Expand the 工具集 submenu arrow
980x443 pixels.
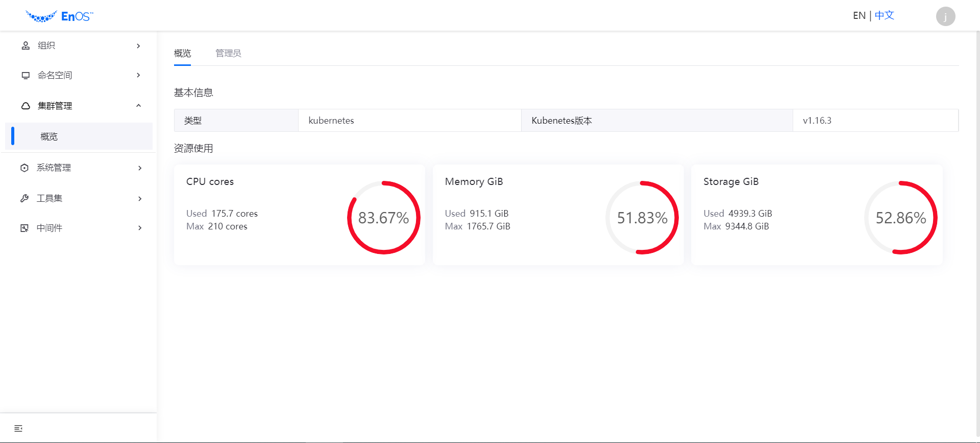[x=140, y=199]
